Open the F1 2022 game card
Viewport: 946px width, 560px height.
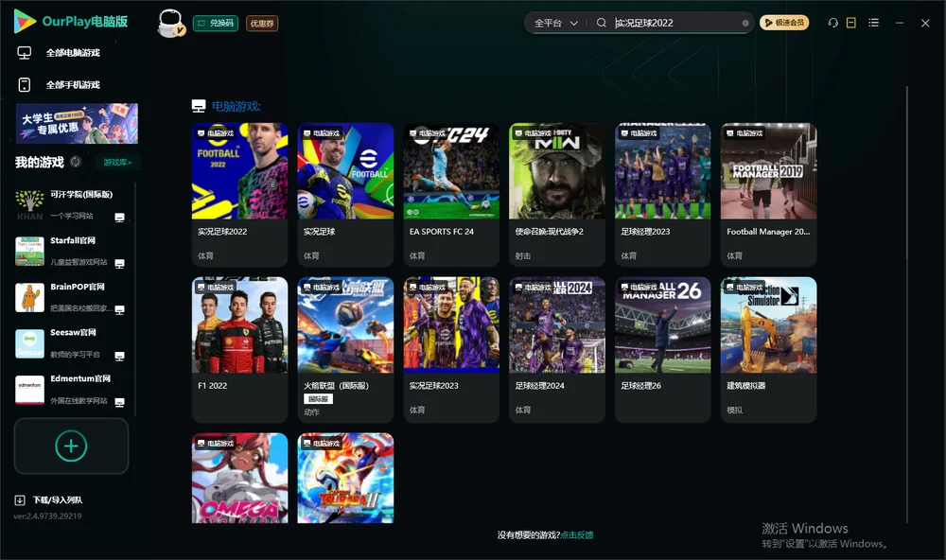[x=239, y=349]
